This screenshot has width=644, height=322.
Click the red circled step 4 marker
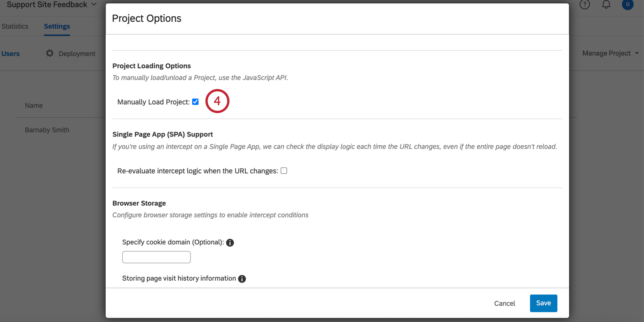[217, 101]
